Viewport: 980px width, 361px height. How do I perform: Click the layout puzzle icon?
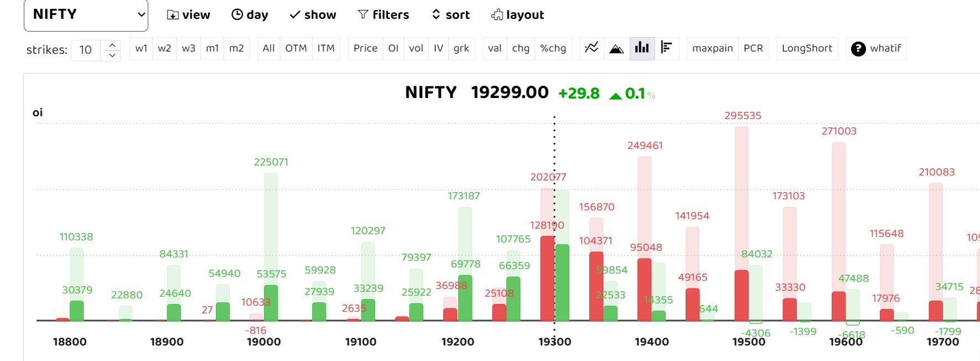tap(497, 15)
